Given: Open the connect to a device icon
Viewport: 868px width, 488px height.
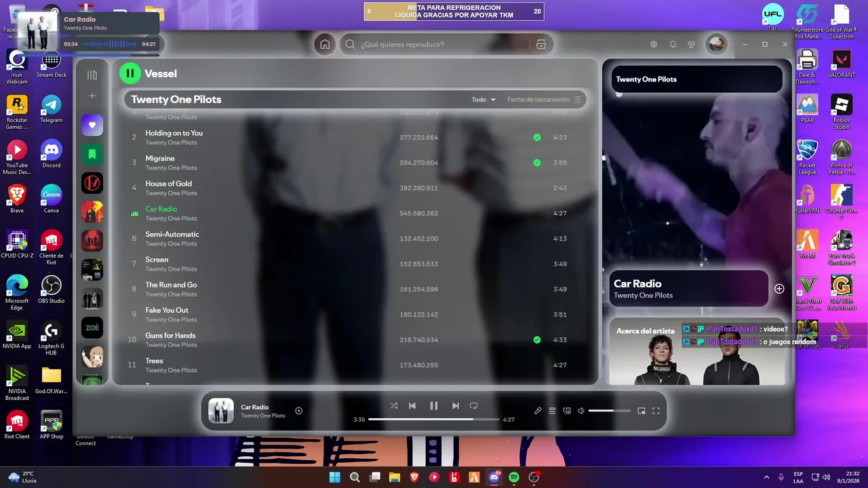Looking at the screenshot, I should (x=567, y=411).
